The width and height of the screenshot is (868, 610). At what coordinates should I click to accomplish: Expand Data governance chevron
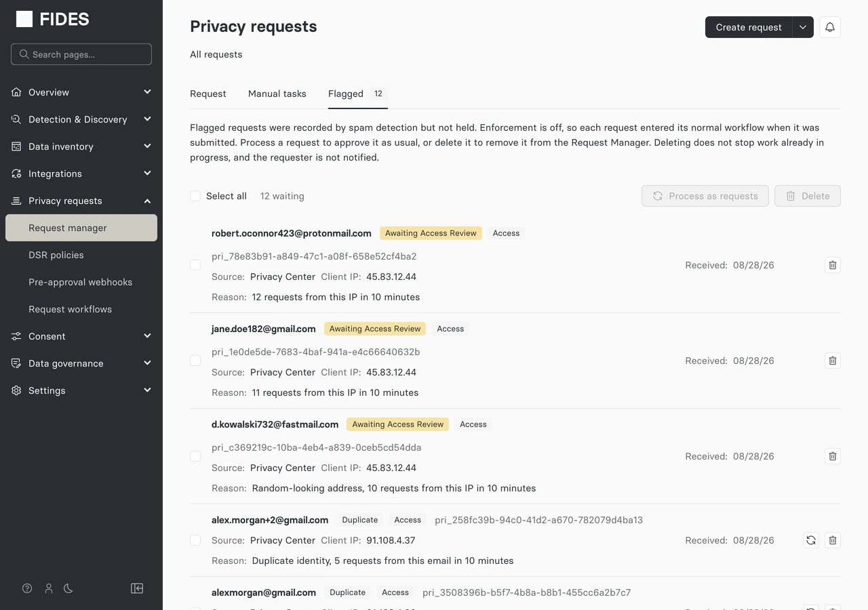click(x=147, y=363)
